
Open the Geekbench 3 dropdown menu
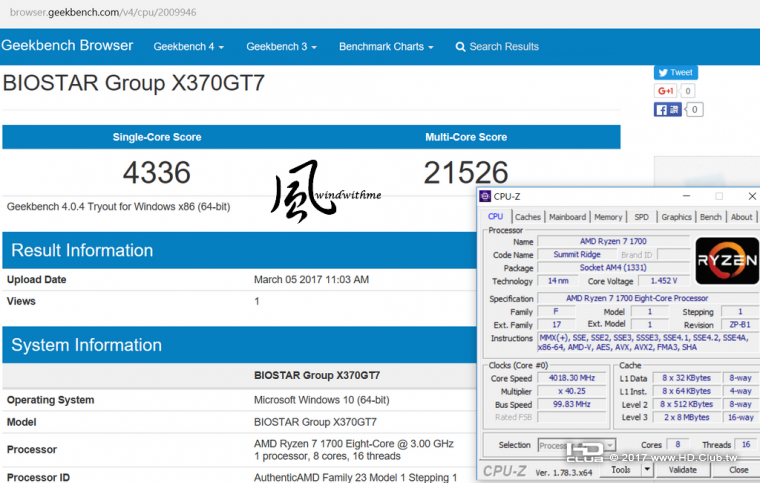(281, 47)
